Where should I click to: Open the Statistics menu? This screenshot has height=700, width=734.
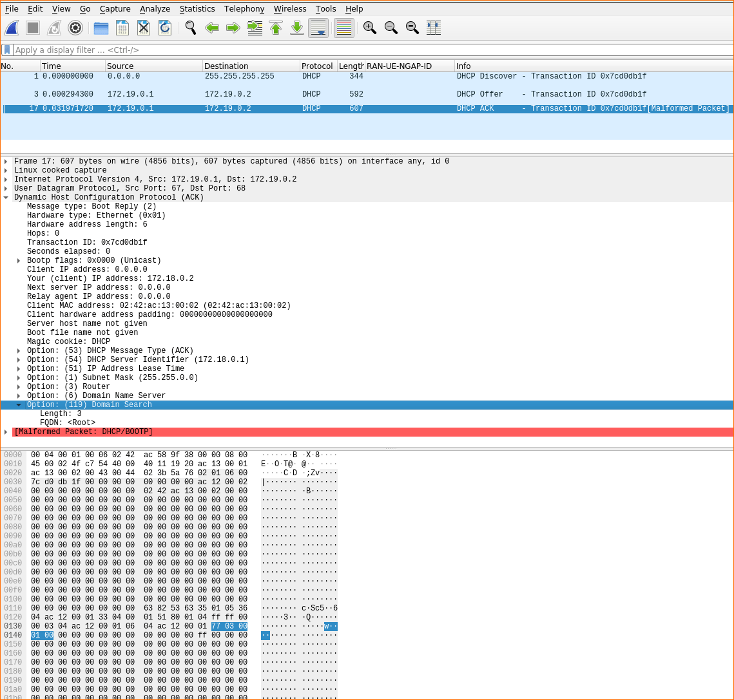[197, 9]
